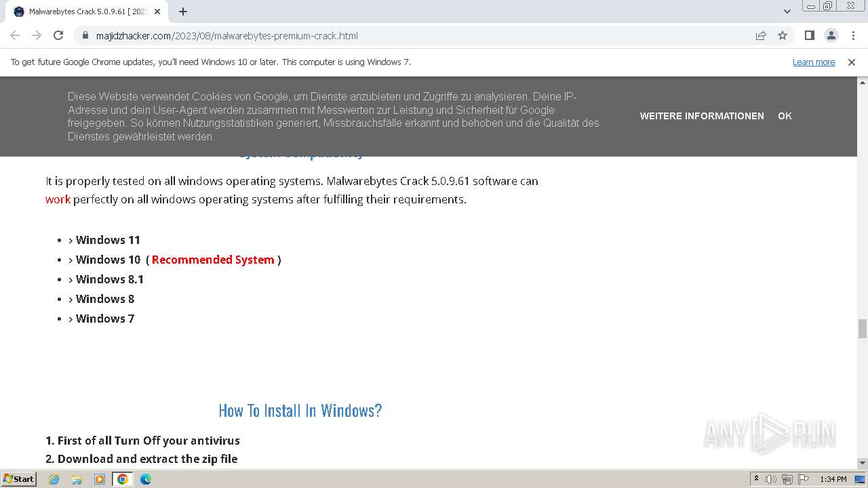
Task: Open the Action Center flag icon
Action: 804,479
